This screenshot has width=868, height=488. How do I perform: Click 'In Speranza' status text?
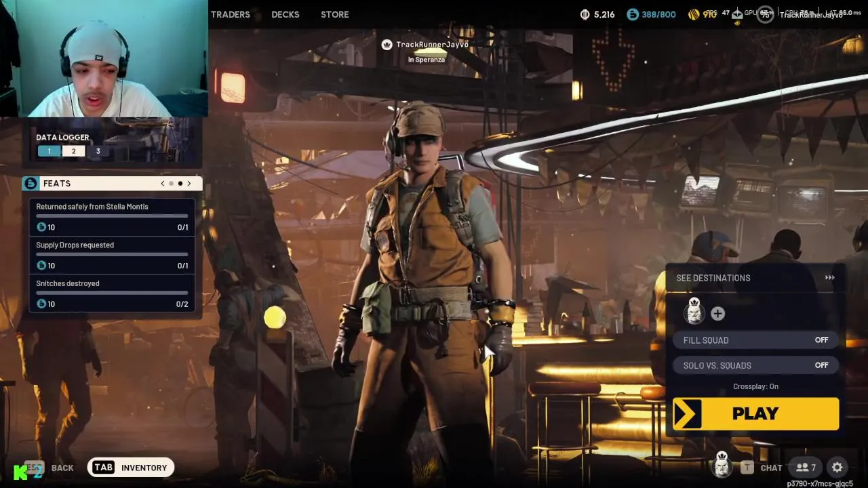(x=427, y=60)
